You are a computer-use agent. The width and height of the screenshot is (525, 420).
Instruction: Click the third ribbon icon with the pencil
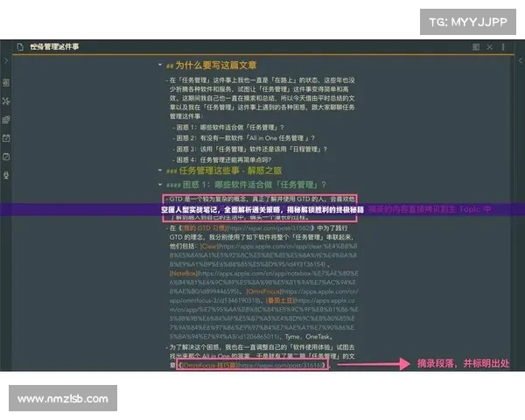coord(6,120)
